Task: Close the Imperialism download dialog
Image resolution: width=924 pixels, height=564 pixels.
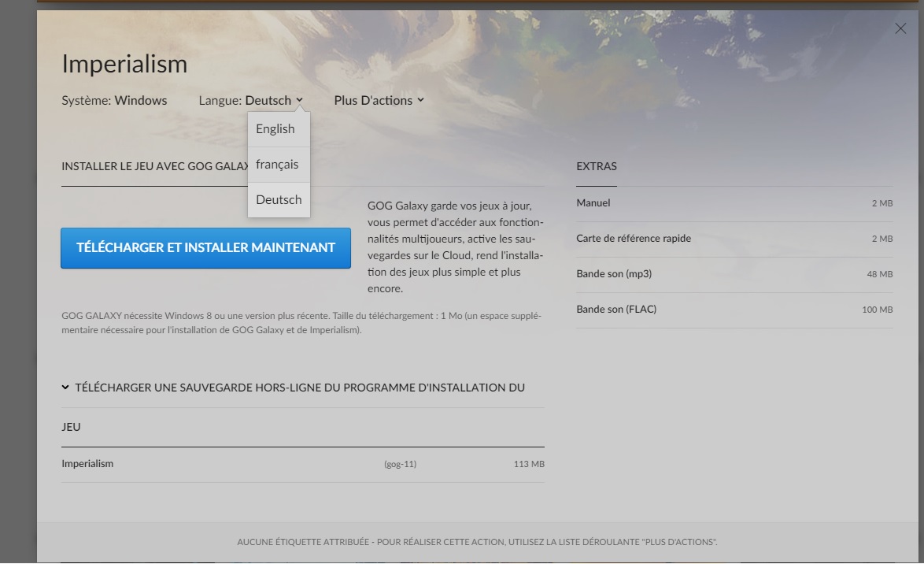Action: point(900,28)
